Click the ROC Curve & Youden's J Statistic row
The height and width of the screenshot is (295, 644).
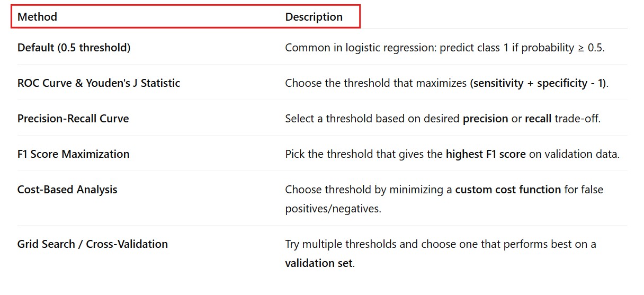click(99, 83)
